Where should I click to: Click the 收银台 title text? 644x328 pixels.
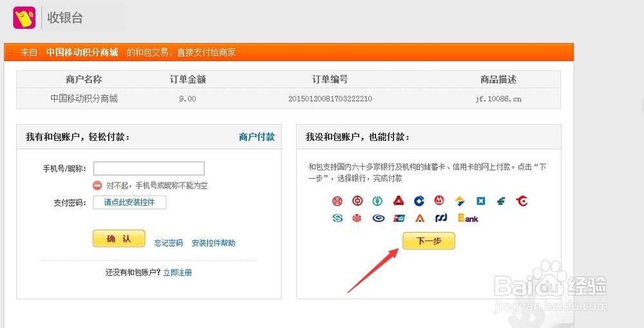pyautogui.click(x=65, y=17)
